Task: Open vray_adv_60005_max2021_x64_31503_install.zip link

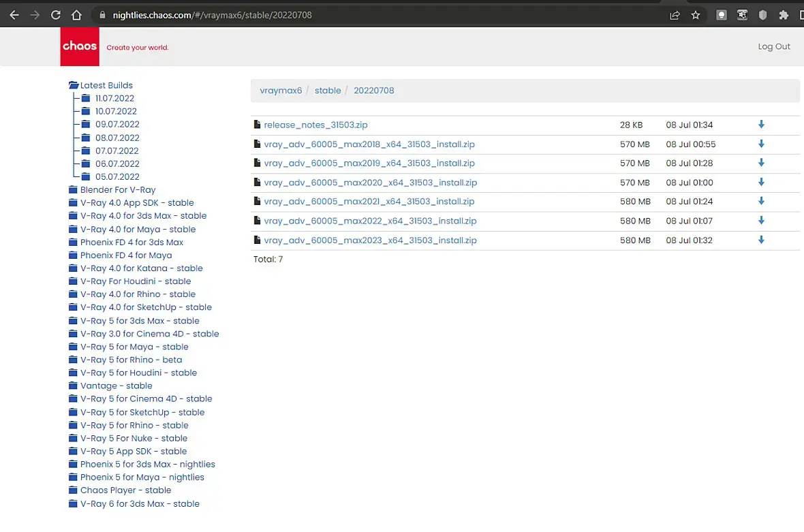Action: pyautogui.click(x=369, y=202)
